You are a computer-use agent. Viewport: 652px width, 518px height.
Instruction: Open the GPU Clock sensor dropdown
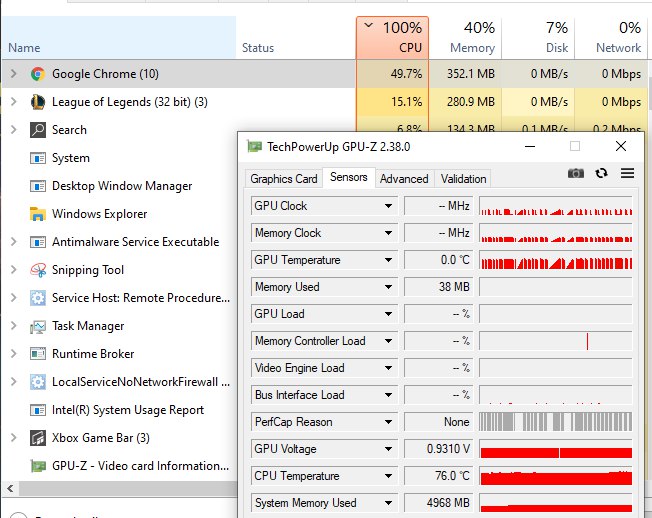point(388,206)
